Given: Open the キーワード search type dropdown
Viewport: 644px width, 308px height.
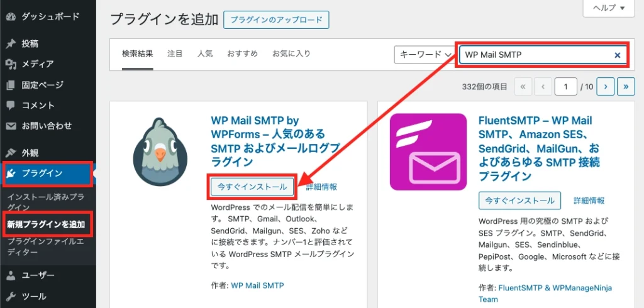Looking at the screenshot, I should [425, 55].
